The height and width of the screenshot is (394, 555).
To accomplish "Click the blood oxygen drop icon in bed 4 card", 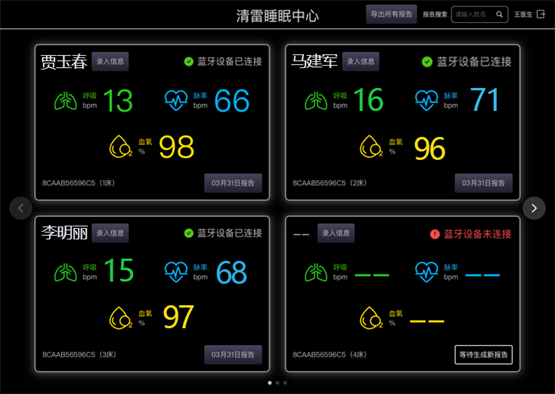I will [x=371, y=318].
